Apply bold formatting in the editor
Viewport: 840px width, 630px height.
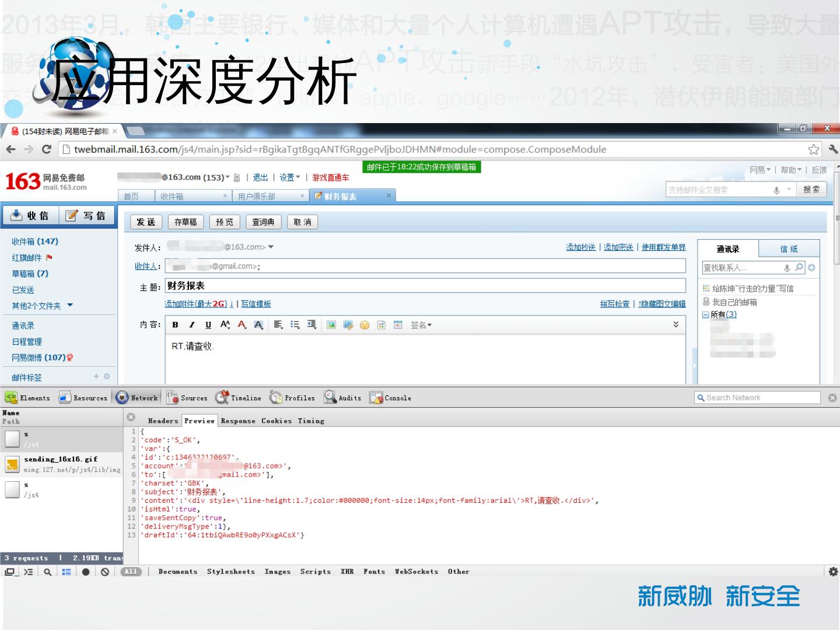click(x=175, y=325)
